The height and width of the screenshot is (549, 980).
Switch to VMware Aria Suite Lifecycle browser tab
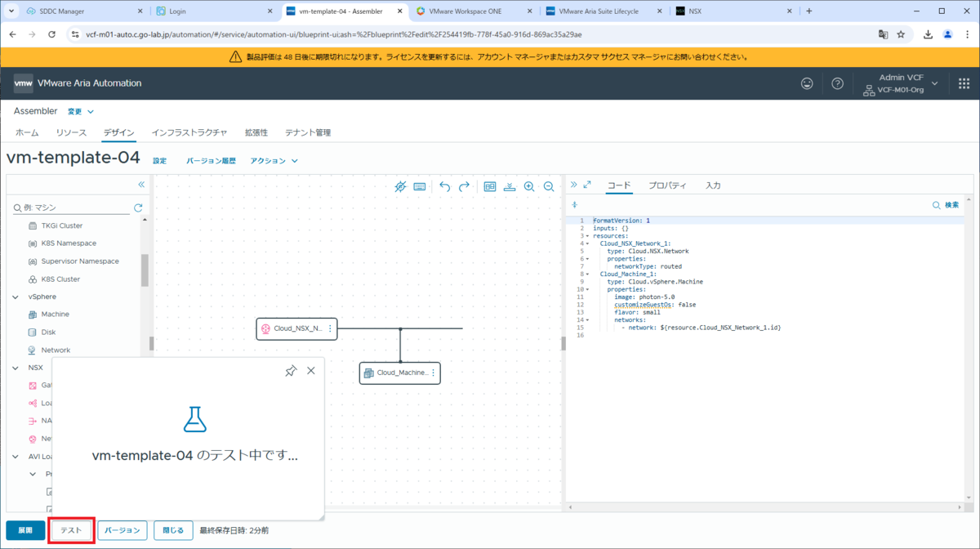point(605,11)
